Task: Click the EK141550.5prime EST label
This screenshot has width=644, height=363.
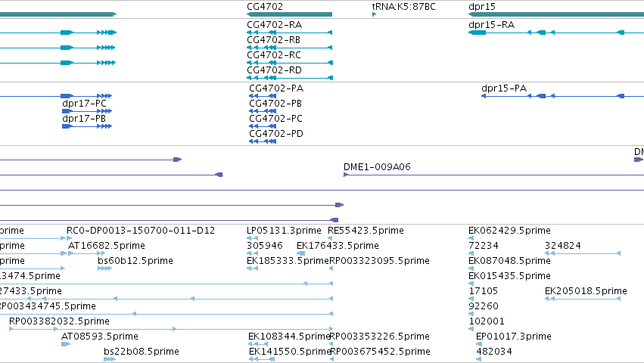Action: (290, 352)
